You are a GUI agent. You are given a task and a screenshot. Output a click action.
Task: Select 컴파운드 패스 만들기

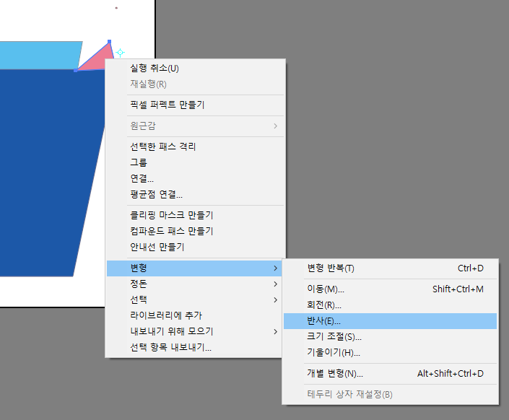[x=195, y=231]
